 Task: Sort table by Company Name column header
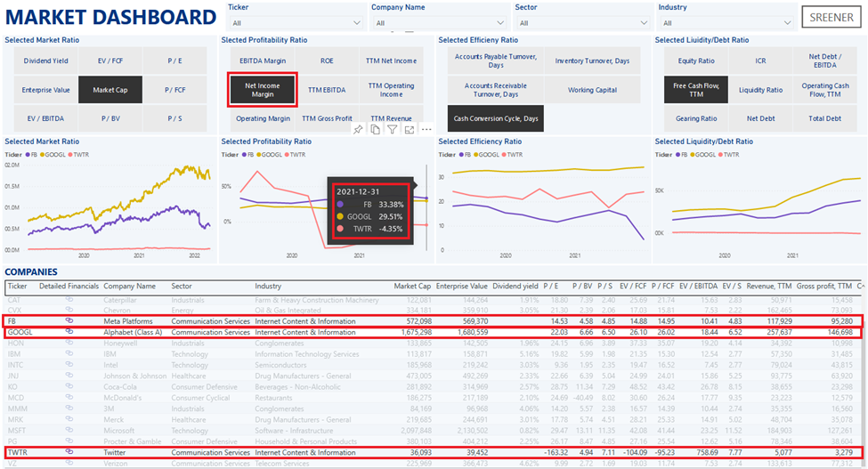point(128,287)
